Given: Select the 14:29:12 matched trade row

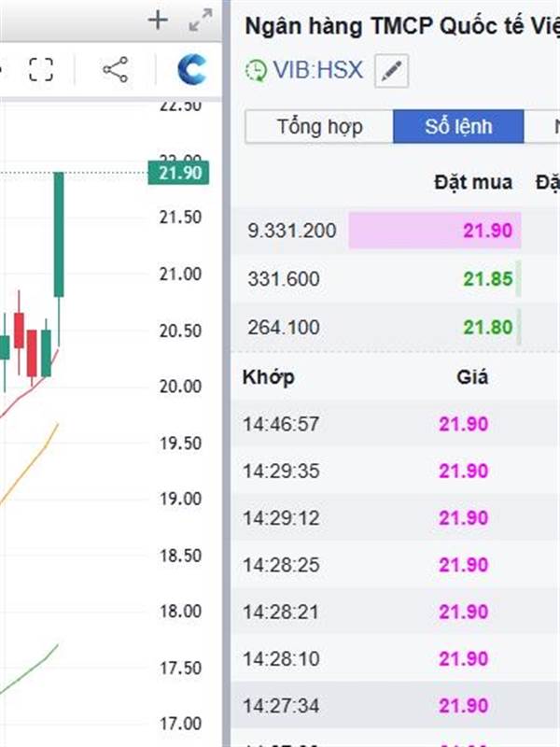Looking at the screenshot, I should tap(396, 518).
